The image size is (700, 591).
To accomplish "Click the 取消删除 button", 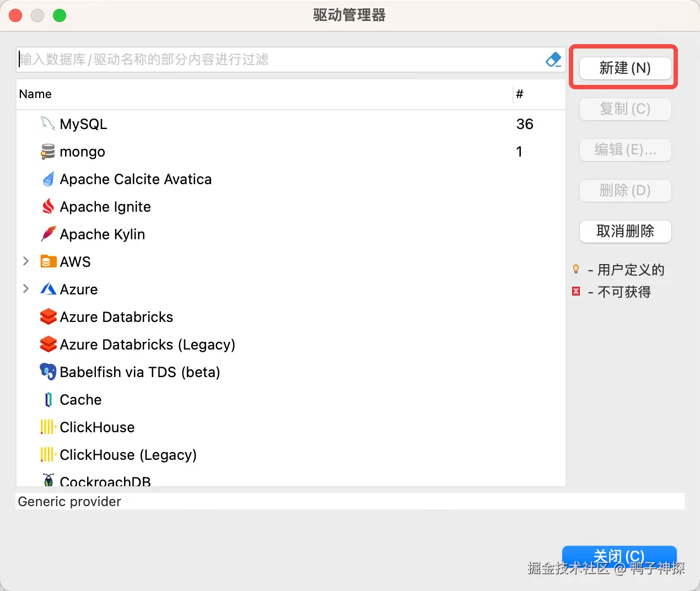I will [625, 231].
